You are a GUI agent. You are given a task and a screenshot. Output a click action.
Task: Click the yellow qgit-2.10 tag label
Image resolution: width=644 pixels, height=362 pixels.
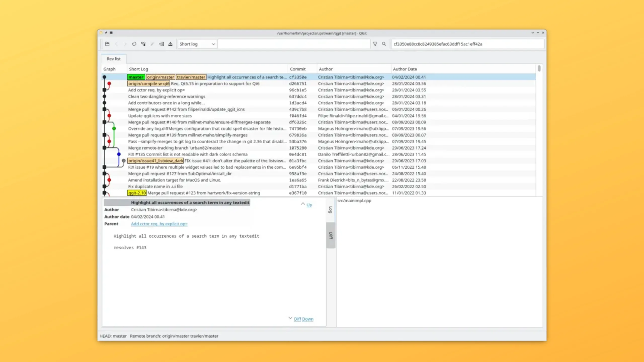(137, 193)
